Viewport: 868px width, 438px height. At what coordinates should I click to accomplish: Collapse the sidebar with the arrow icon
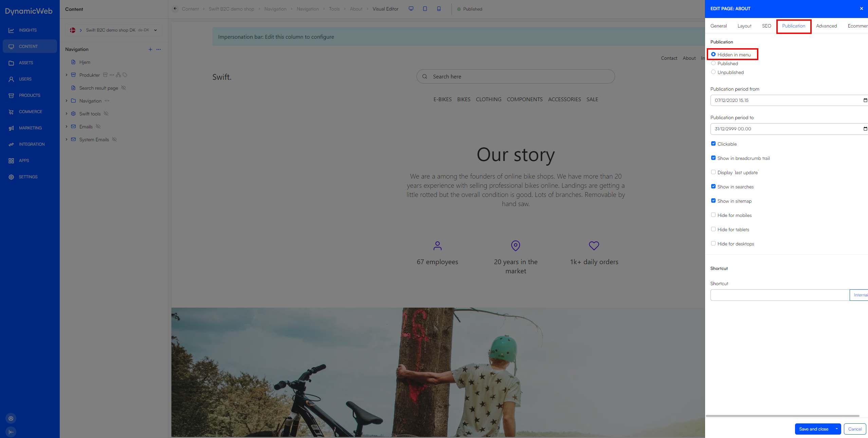(x=11, y=432)
